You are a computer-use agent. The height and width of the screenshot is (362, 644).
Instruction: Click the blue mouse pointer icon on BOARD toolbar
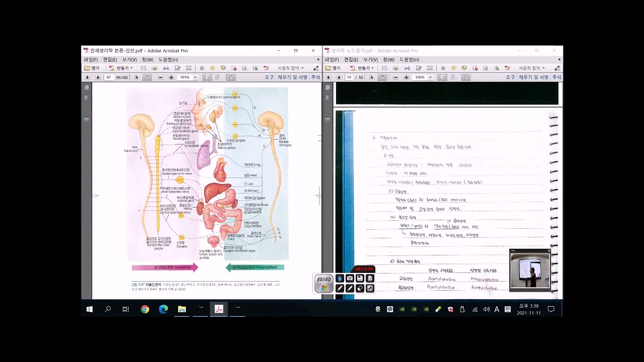[x=340, y=278]
